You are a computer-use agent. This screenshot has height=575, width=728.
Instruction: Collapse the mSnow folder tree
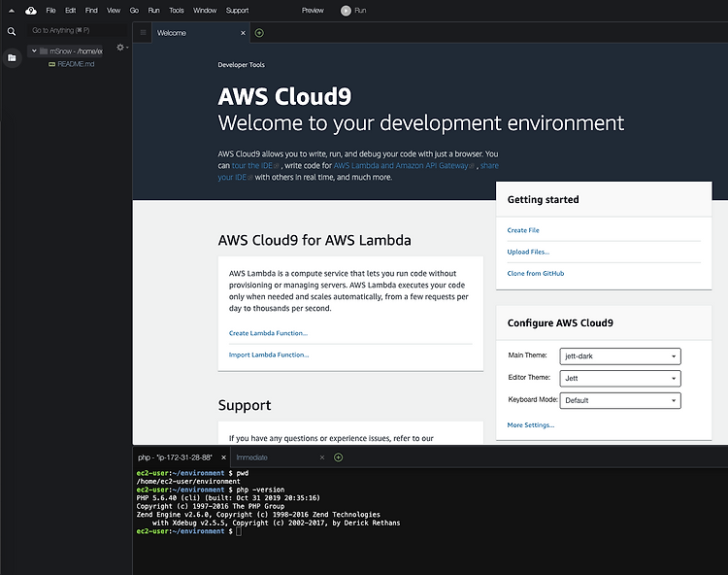click(34, 51)
